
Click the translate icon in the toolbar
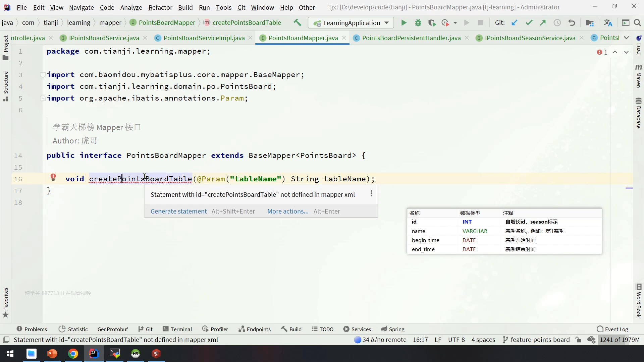(x=608, y=23)
